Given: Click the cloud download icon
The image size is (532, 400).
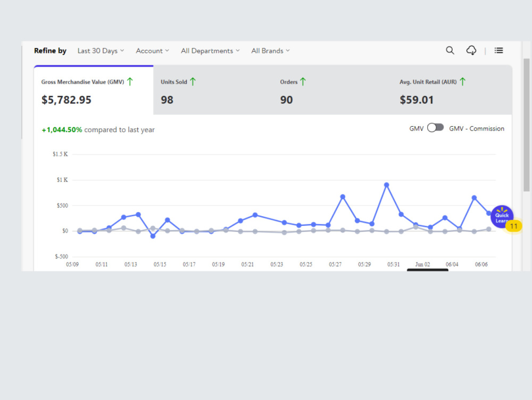Looking at the screenshot, I should [471, 51].
